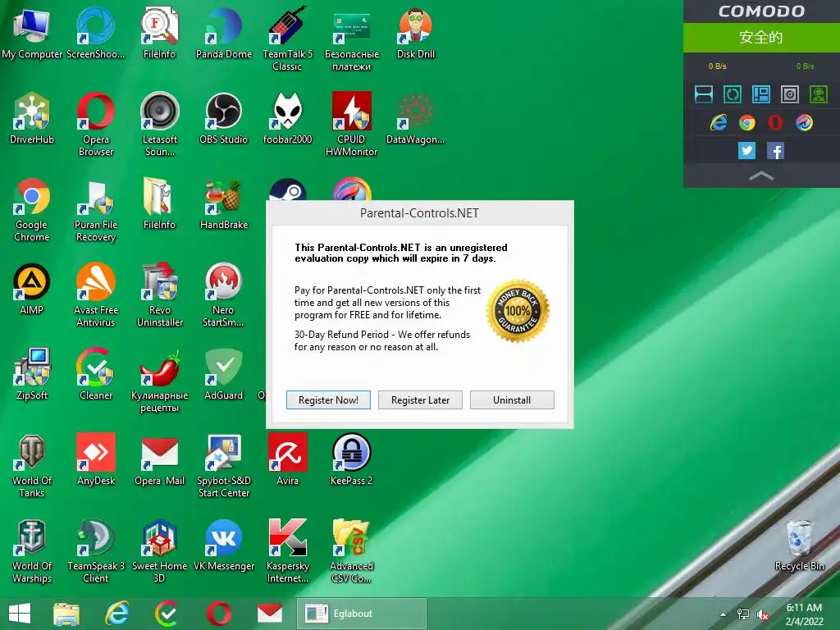This screenshot has height=630, width=840.
Task: Launch OBS Studio shortcut
Action: tap(223, 118)
